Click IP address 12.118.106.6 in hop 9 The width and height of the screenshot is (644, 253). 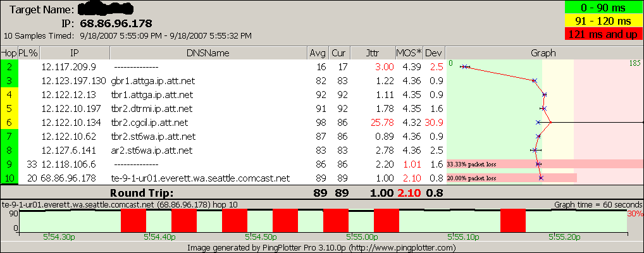point(67,164)
